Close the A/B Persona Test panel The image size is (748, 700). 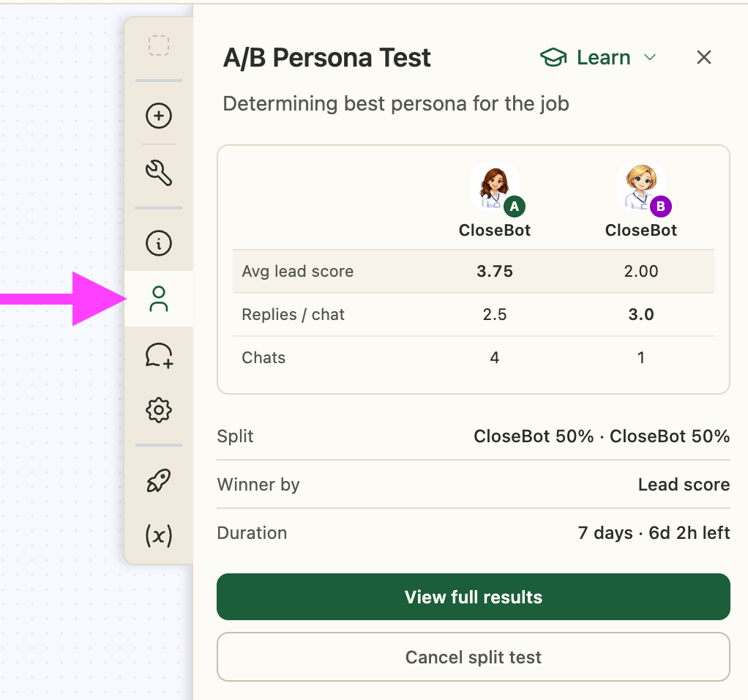703,57
